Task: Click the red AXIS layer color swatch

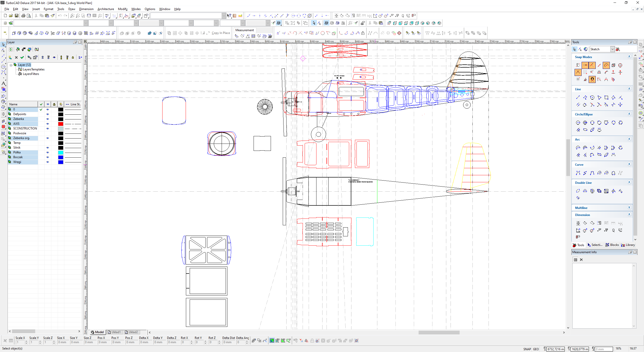Action: pos(61,124)
